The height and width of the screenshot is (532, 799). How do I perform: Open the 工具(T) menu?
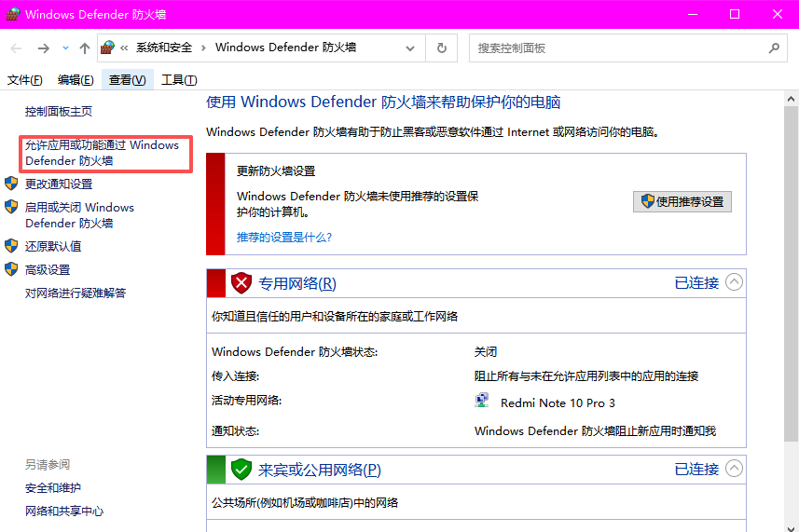click(x=179, y=80)
